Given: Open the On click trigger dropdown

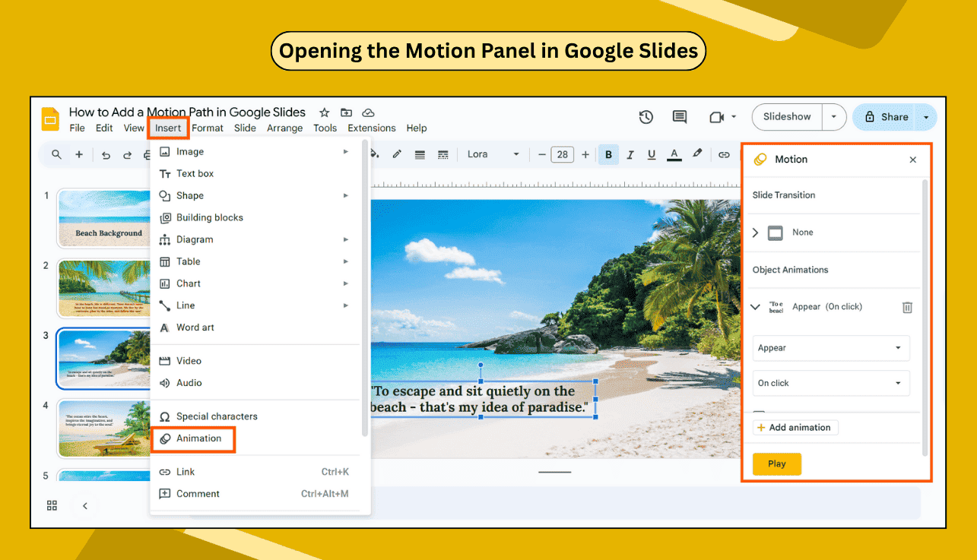Looking at the screenshot, I should coord(830,383).
